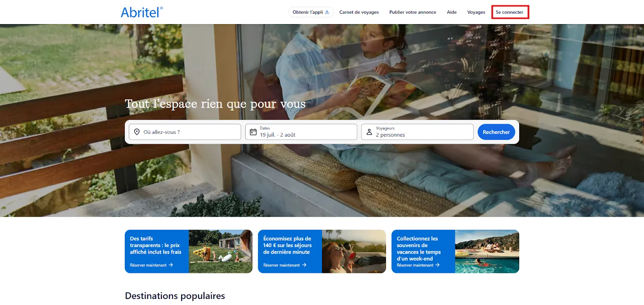Image resolution: width=644 pixels, height=305 pixels.
Task: Open the Aide menu item
Action: [x=452, y=12]
